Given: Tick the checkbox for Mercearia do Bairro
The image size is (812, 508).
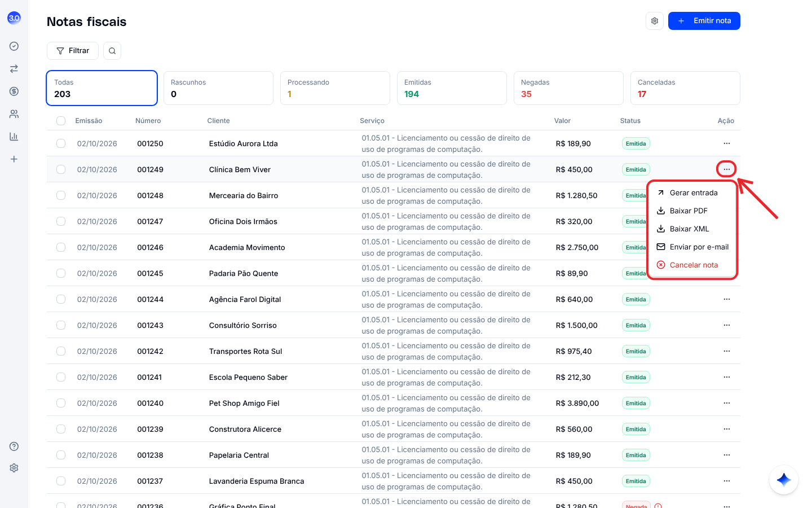Looking at the screenshot, I should click(61, 195).
